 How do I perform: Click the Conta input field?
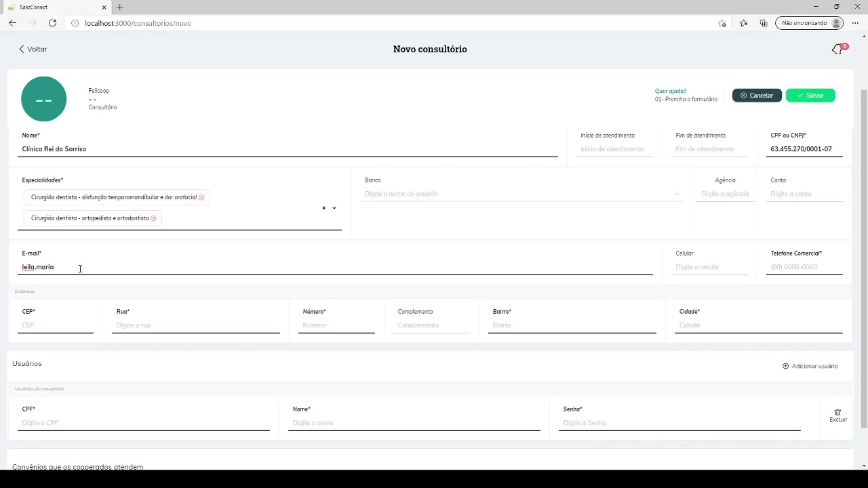[x=804, y=194]
